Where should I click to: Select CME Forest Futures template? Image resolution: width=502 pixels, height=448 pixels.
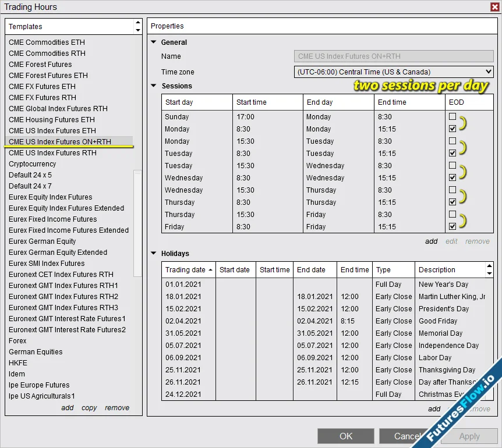40,64
